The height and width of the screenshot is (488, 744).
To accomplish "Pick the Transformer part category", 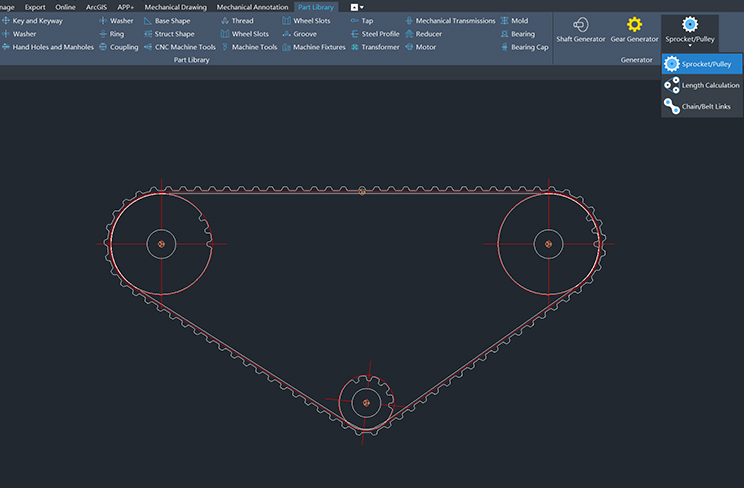I will click(x=374, y=47).
